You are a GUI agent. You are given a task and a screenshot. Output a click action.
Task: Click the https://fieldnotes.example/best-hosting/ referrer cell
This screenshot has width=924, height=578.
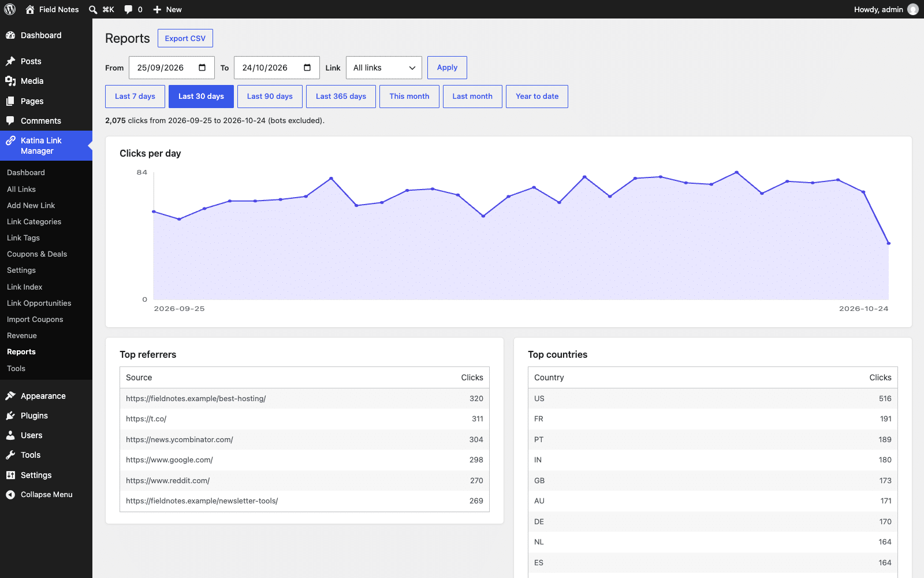196,398
